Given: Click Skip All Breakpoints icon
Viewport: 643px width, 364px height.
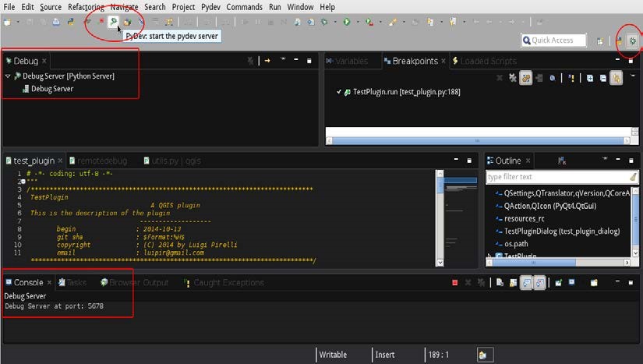Looking at the screenshot, I should tap(553, 78).
